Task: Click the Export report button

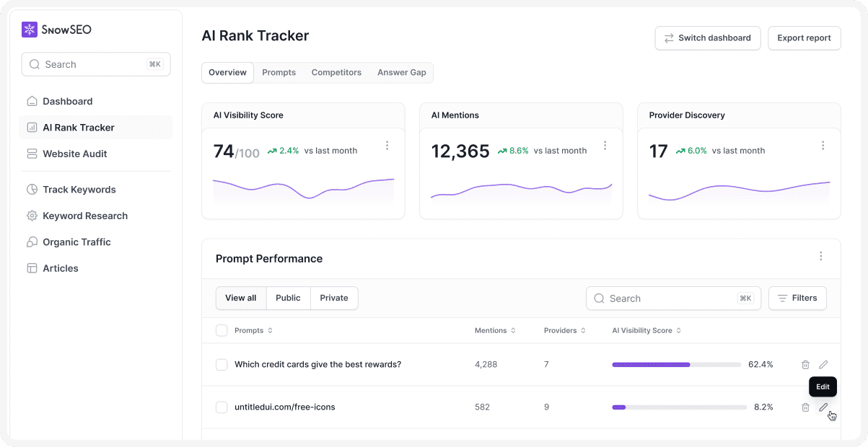Action: pos(804,37)
